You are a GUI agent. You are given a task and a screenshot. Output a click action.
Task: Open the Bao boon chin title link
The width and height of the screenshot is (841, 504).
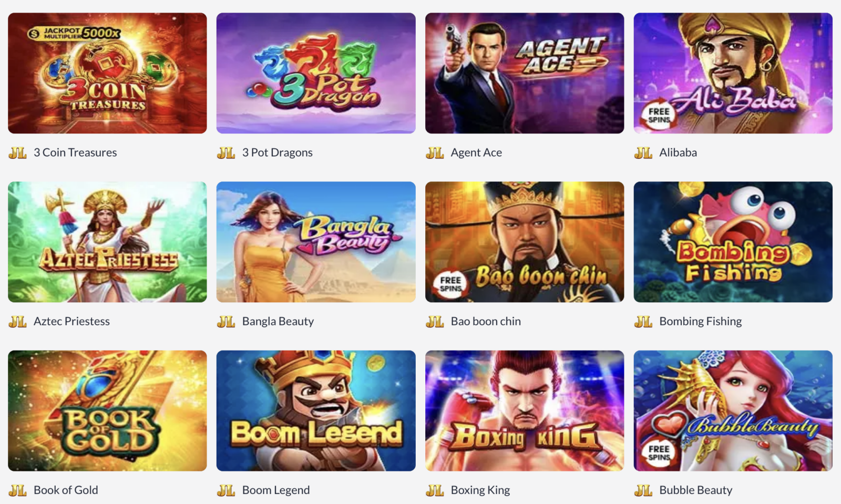click(486, 321)
